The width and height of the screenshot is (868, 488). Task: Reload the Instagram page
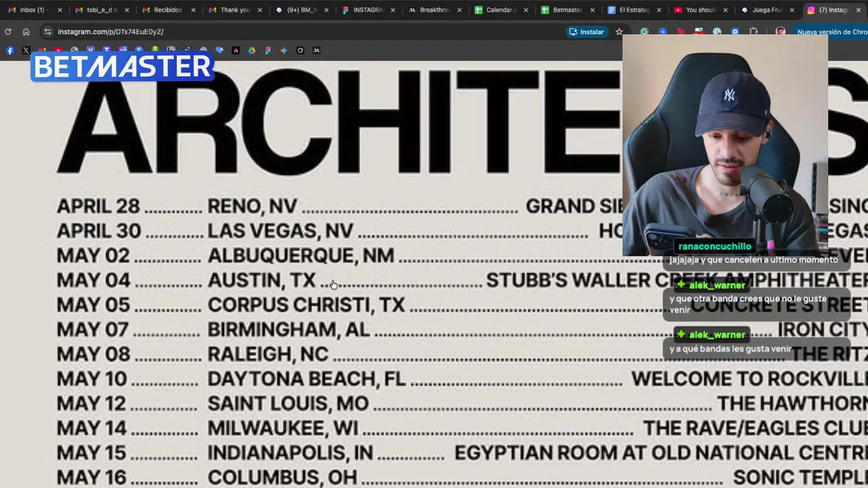[8, 31]
